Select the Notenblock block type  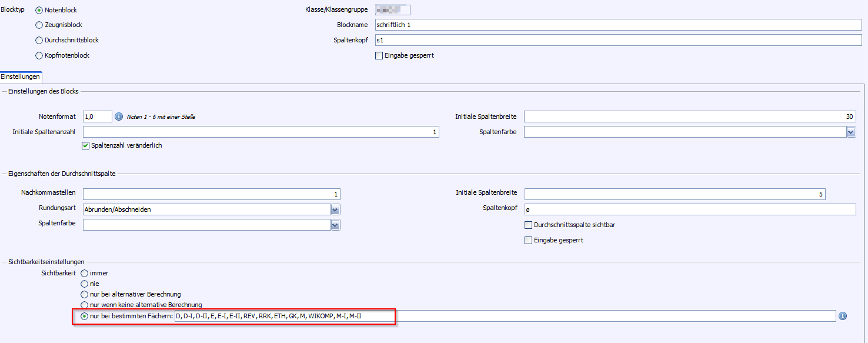click(x=39, y=10)
